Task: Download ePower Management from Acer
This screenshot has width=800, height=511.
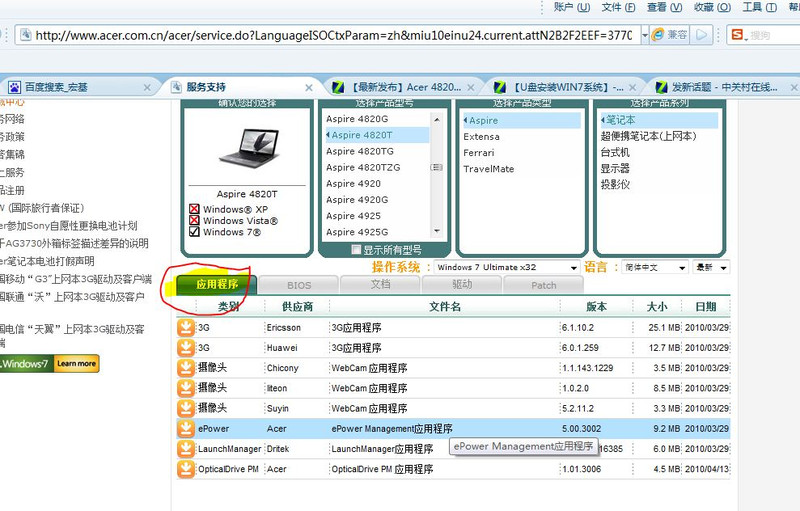Action: [186, 428]
